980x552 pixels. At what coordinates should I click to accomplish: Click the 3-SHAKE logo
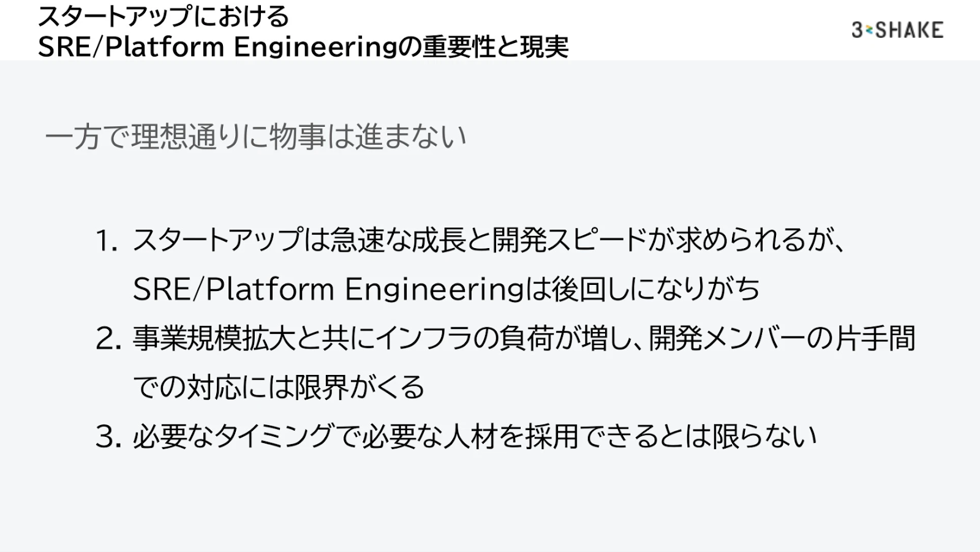click(897, 29)
